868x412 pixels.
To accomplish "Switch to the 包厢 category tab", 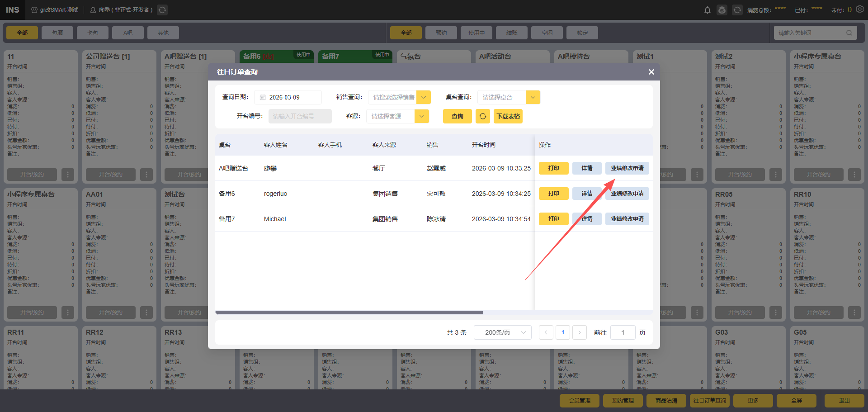I will 57,33.
